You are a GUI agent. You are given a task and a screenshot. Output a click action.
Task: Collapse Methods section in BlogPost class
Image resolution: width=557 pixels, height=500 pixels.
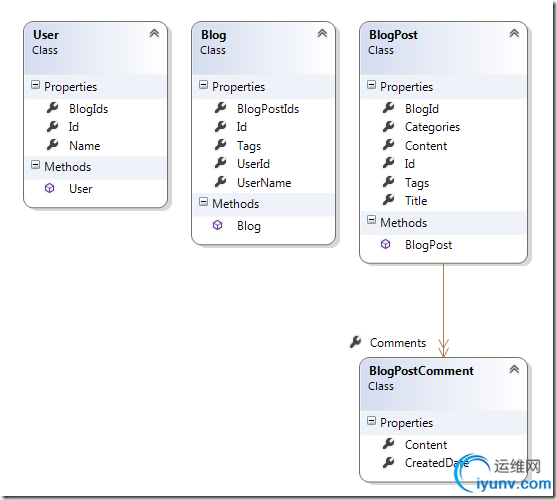coord(372,220)
